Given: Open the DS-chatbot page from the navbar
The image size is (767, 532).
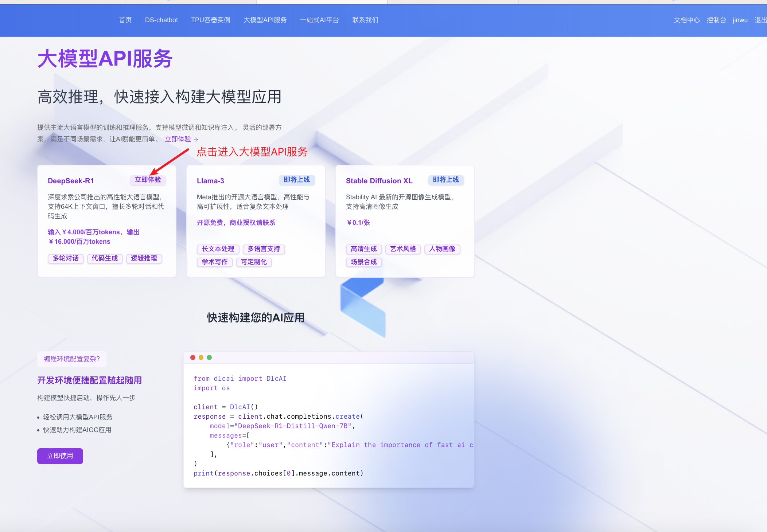Looking at the screenshot, I should (x=161, y=20).
